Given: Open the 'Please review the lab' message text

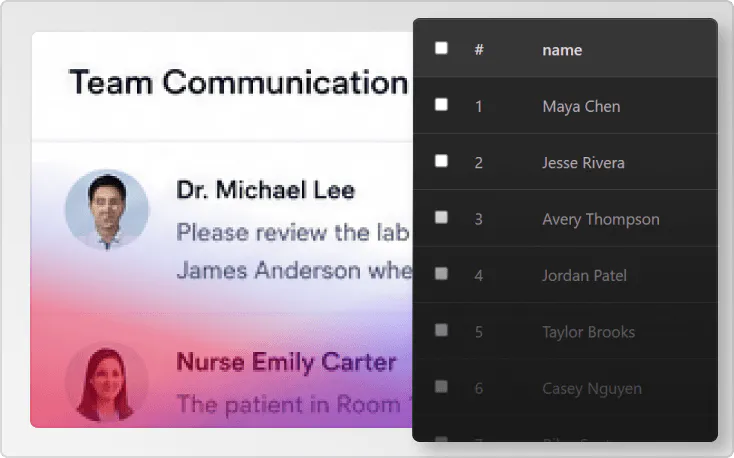Looking at the screenshot, I should coord(294,232).
